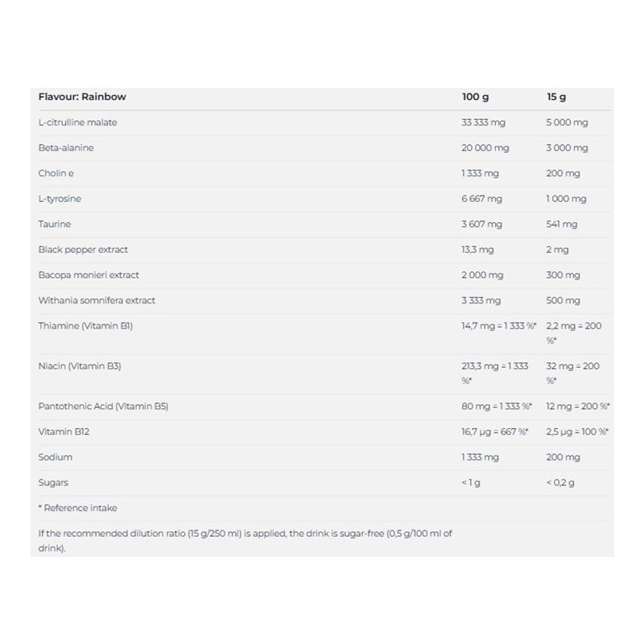Select the Bacopa monieri extract label
644x644 pixels.
(x=89, y=275)
